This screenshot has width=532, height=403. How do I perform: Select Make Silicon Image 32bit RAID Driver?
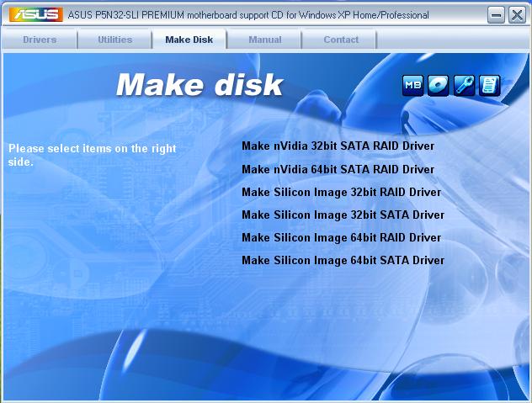pos(341,192)
